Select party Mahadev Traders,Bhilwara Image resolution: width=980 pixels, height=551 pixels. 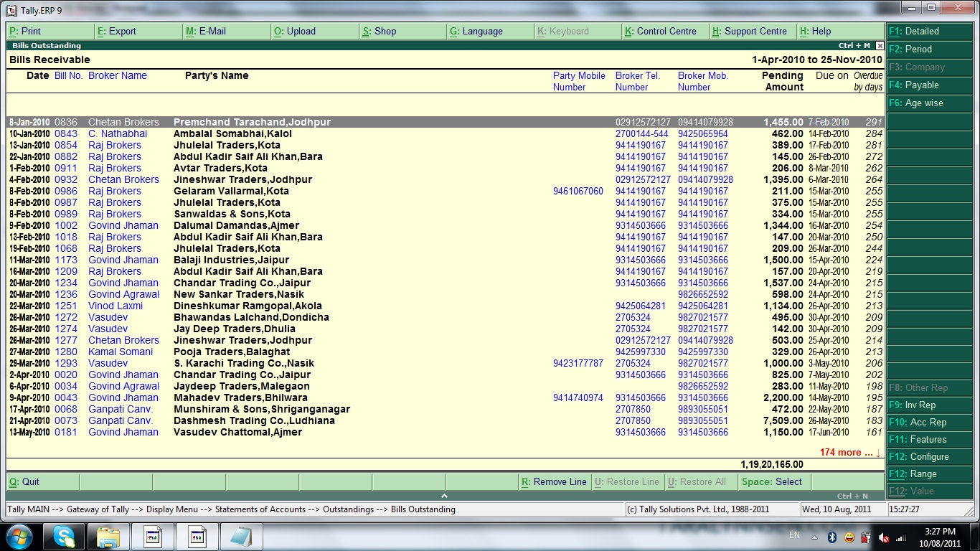[x=240, y=397]
